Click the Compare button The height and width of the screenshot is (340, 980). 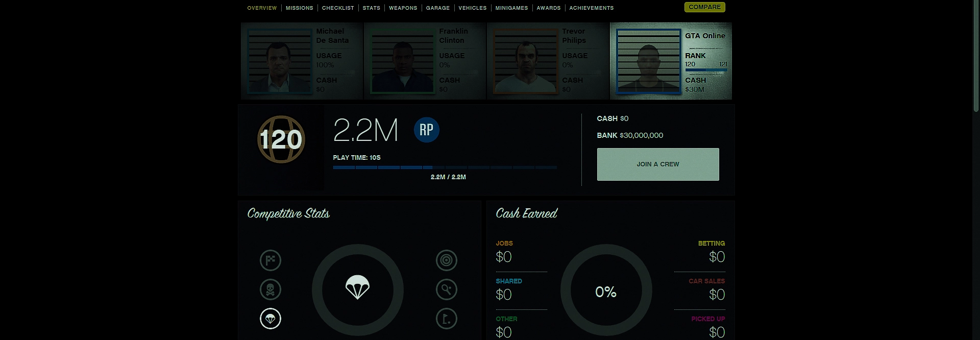pyautogui.click(x=705, y=7)
